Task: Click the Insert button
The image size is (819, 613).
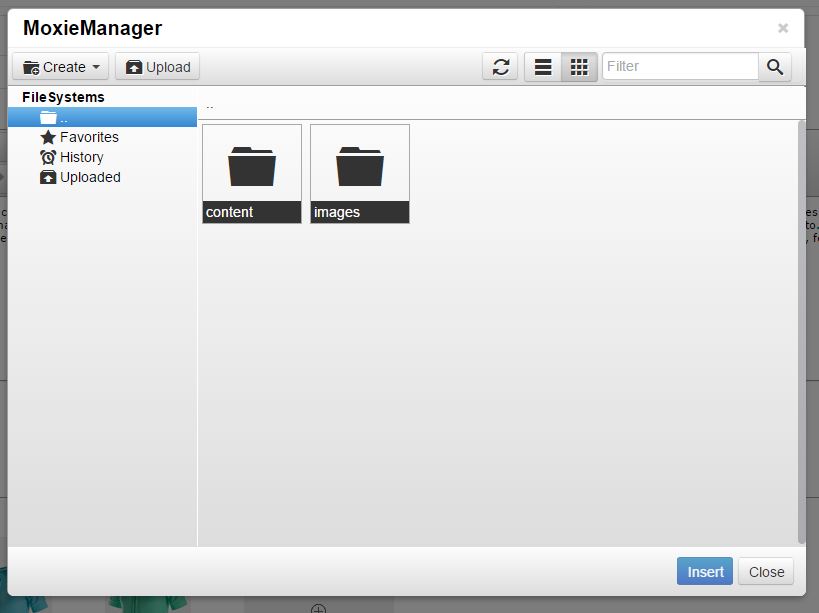Action: tap(705, 571)
